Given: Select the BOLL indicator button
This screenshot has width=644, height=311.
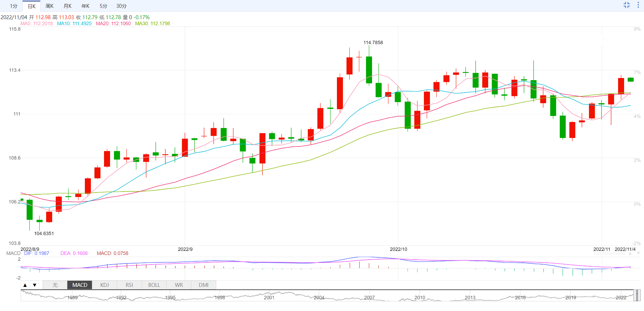Looking at the screenshot, I should 154,285.
